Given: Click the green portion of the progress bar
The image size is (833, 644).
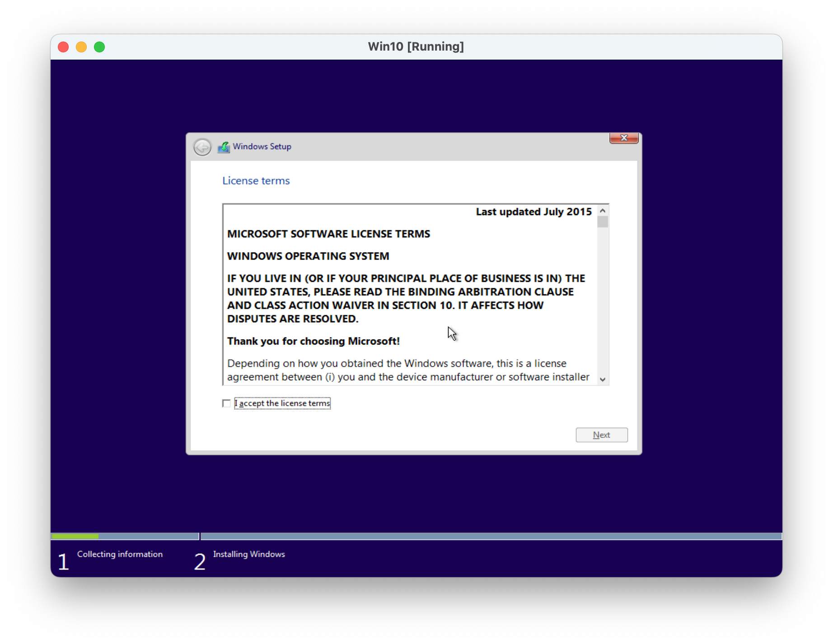Looking at the screenshot, I should [x=75, y=537].
